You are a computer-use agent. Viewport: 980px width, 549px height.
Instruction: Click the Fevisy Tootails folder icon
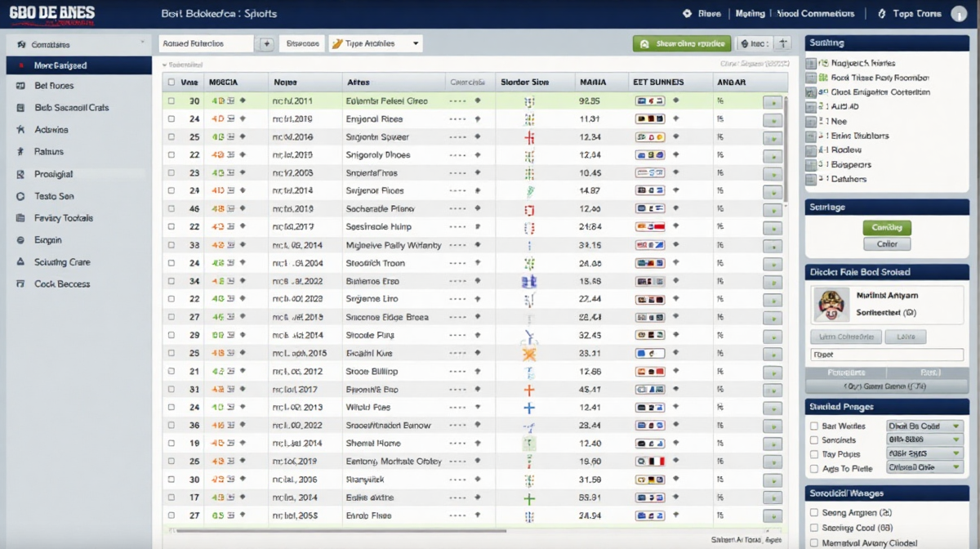20,218
